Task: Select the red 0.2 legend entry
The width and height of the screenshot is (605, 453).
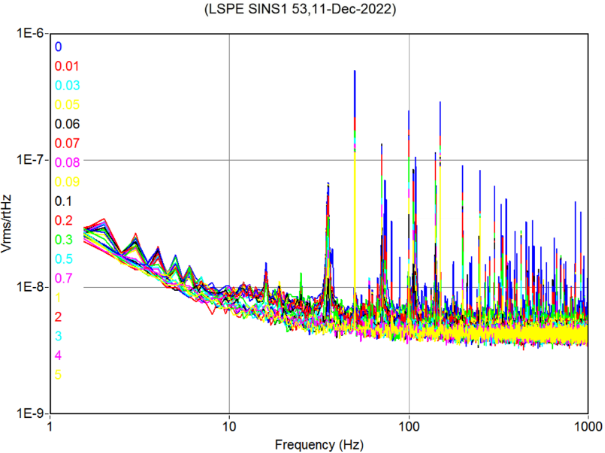Action: (x=63, y=220)
